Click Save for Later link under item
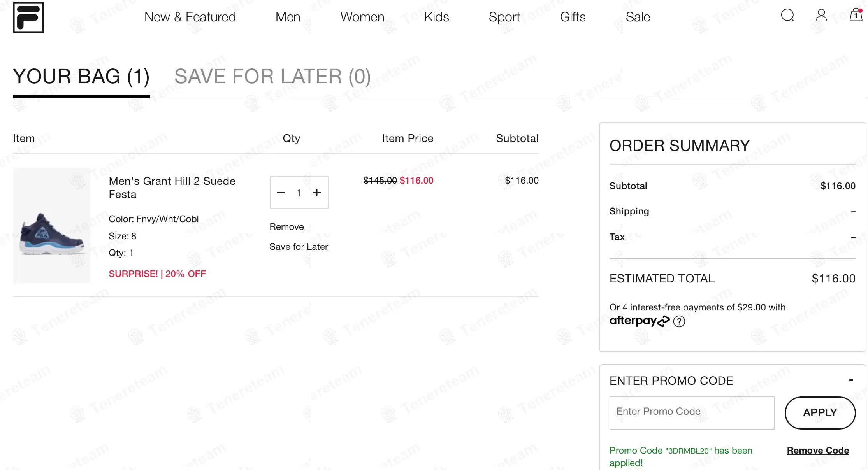 pos(299,247)
